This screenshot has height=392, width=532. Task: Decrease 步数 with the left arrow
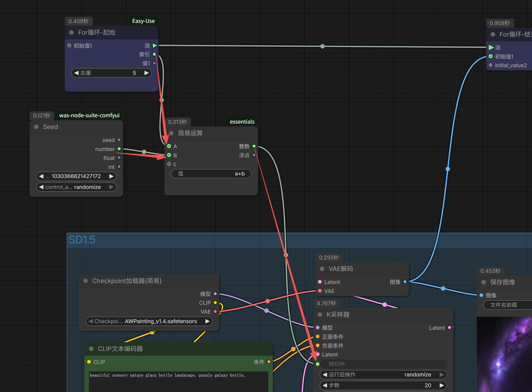(x=325, y=385)
